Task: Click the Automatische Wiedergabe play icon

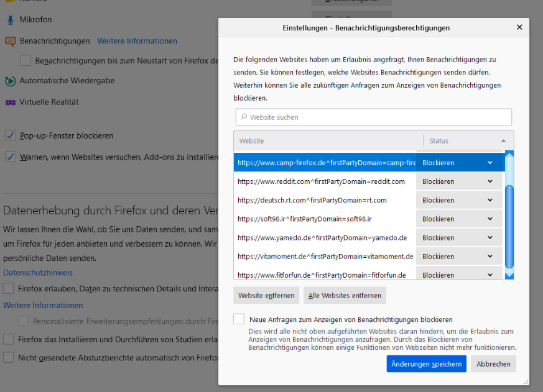Action: (x=10, y=81)
